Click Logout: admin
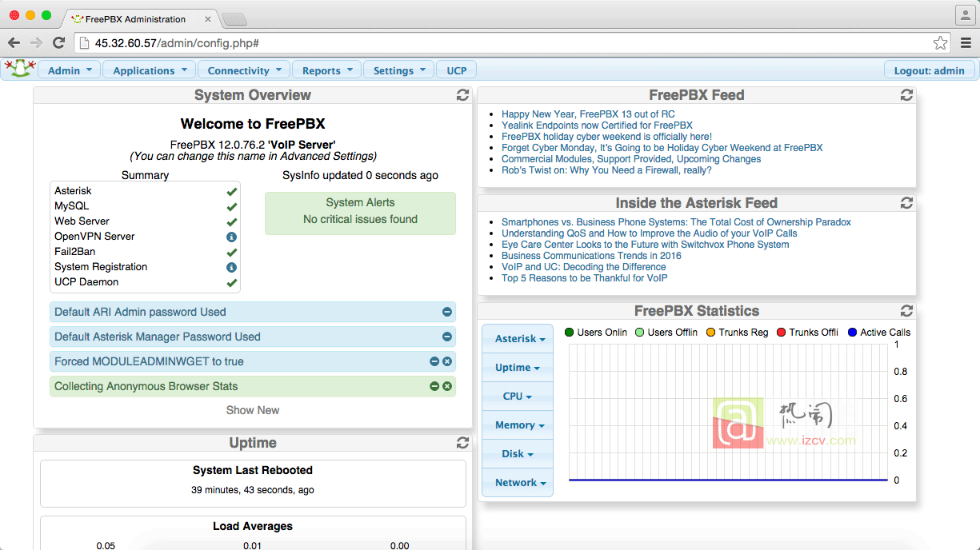The width and height of the screenshot is (980, 550). (930, 70)
